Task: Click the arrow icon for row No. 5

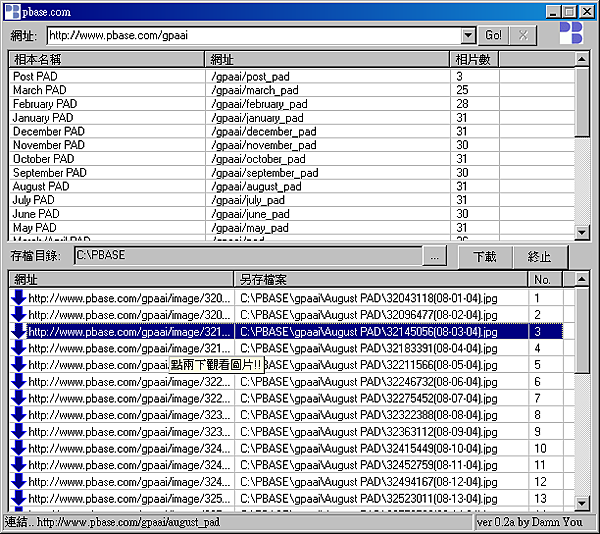Action: 18,365
